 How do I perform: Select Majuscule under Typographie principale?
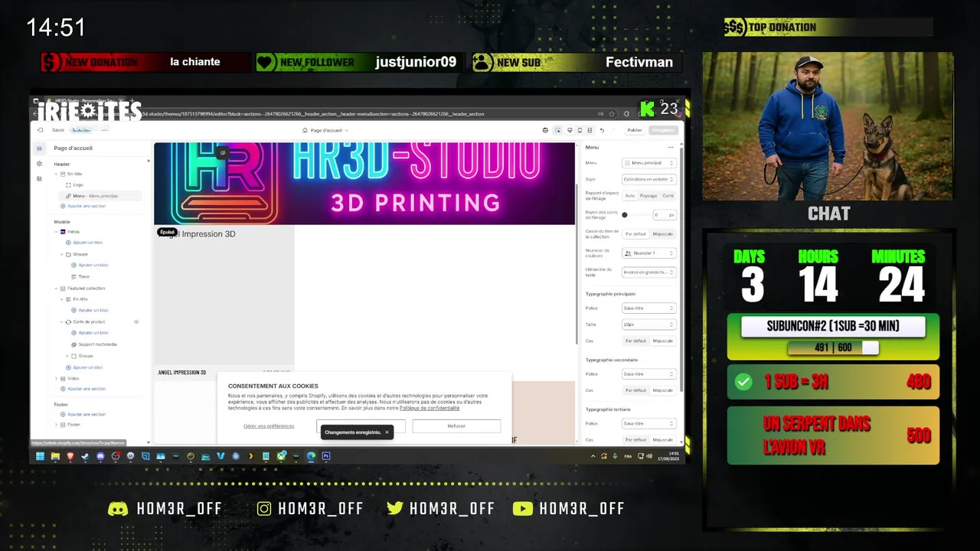[662, 341]
